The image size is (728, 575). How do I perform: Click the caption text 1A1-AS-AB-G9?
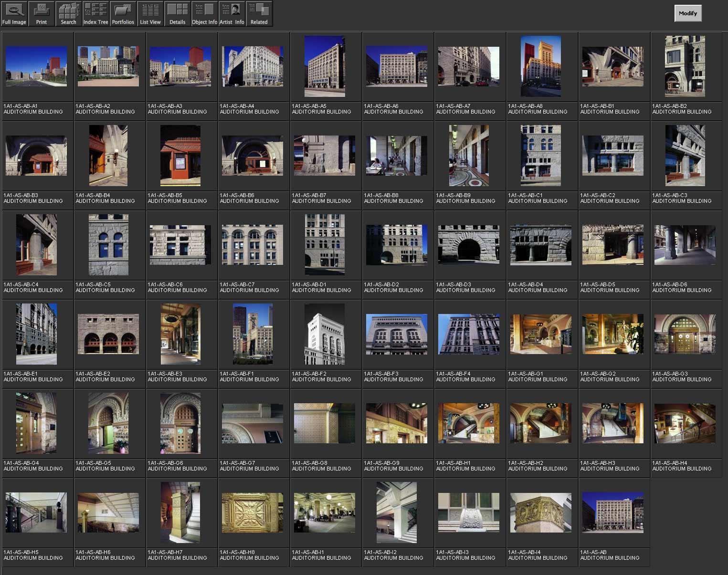381,463
